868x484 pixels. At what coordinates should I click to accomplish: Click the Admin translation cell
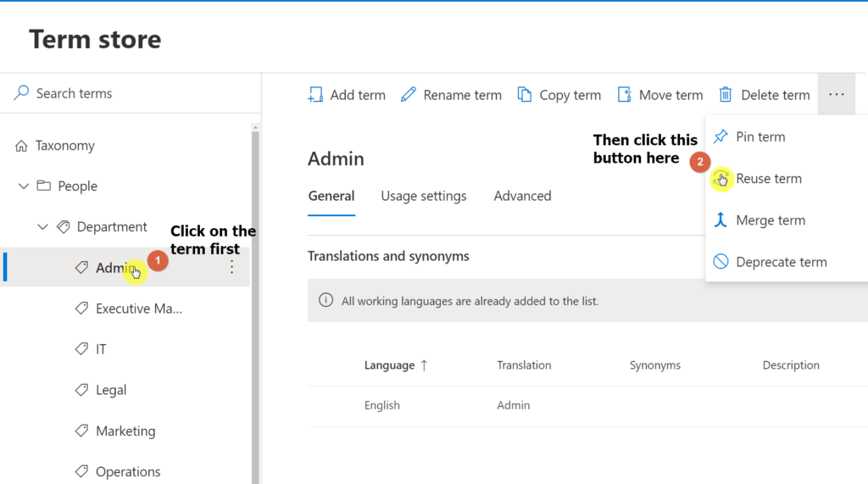tap(513, 405)
